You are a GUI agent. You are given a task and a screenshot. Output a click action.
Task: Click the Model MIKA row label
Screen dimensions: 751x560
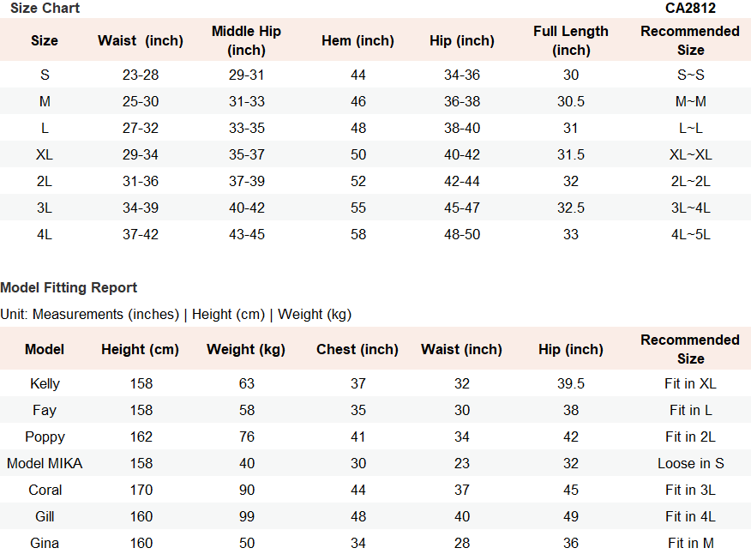point(45,464)
